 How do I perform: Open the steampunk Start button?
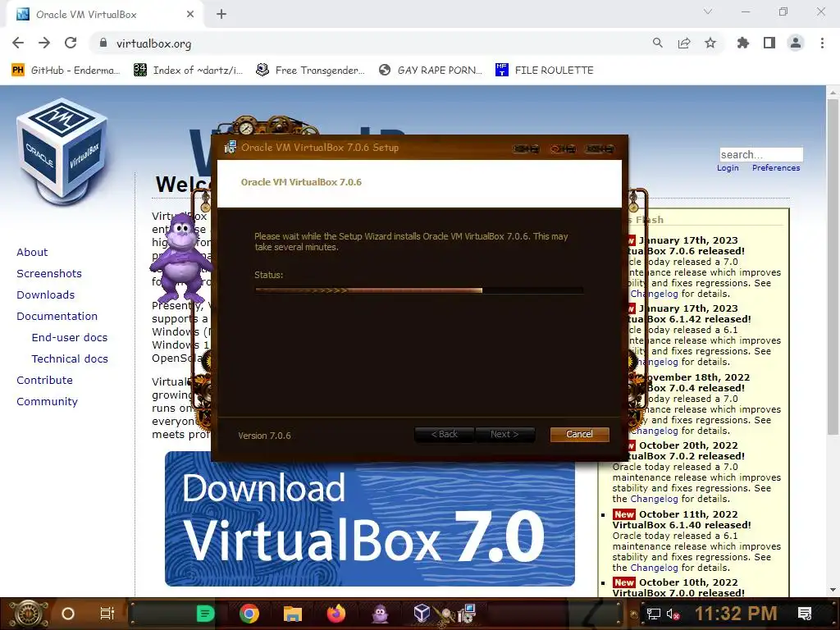(28, 614)
